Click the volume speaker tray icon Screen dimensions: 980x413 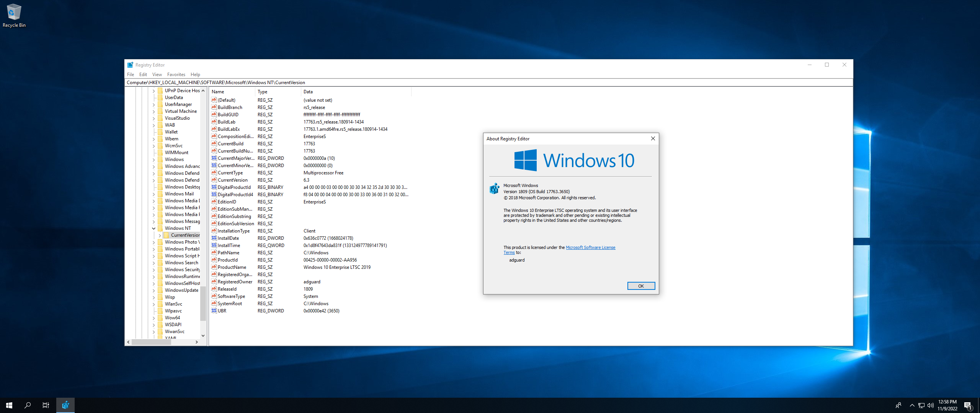pyautogui.click(x=931, y=405)
